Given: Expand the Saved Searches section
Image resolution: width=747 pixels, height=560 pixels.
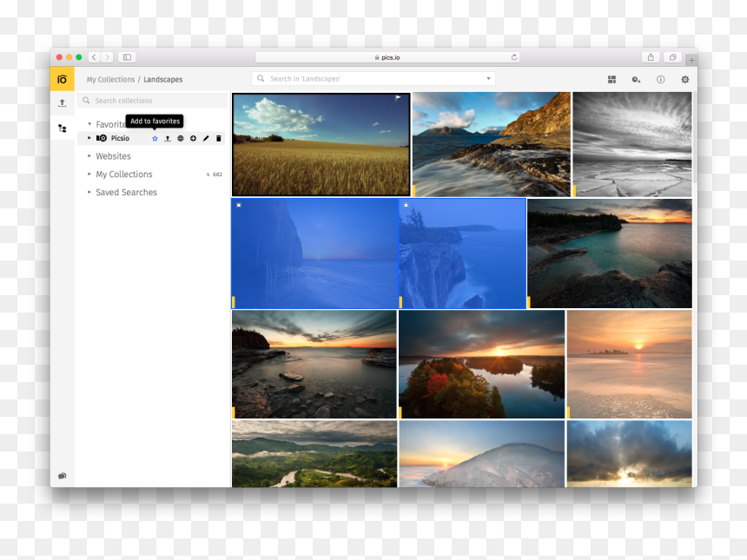Looking at the screenshot, I should point(89,192).
